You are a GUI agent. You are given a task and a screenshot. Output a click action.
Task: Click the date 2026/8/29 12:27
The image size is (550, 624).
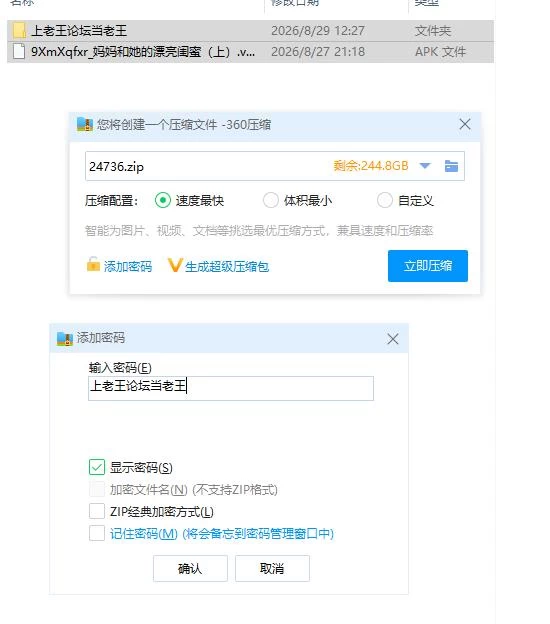tap(318, 31)
